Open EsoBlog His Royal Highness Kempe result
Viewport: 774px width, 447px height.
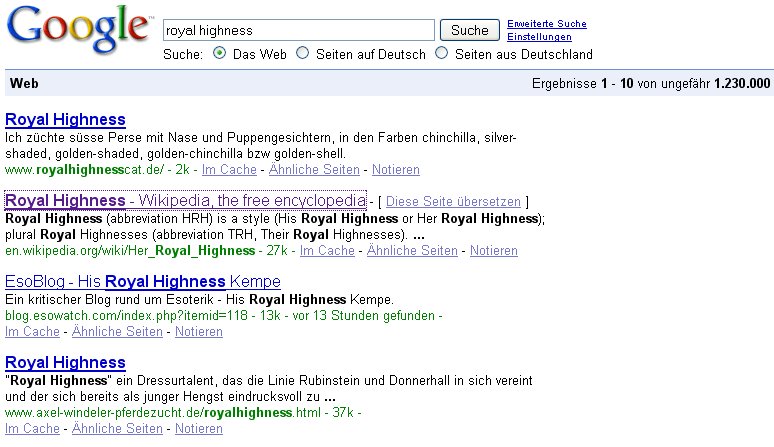[143, 282]
